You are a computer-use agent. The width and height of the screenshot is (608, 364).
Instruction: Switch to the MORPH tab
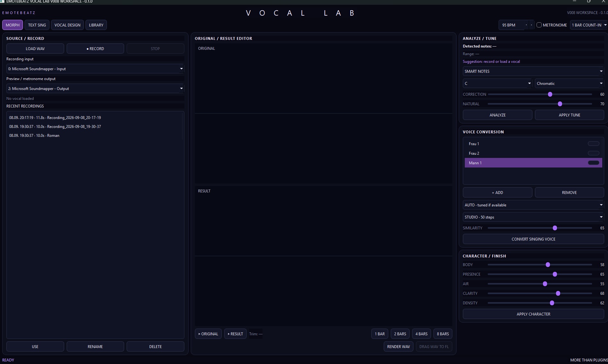[x=12, y=25]
